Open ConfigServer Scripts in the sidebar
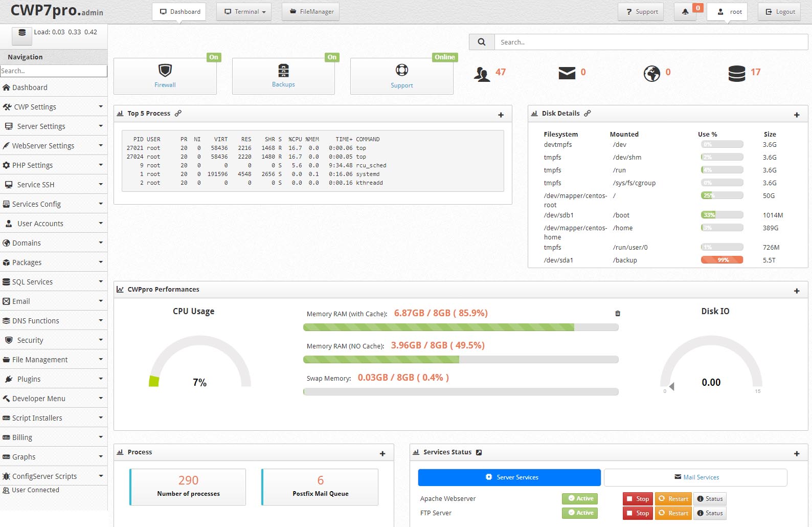Screen dimensions: 812x527 (54, 476)
